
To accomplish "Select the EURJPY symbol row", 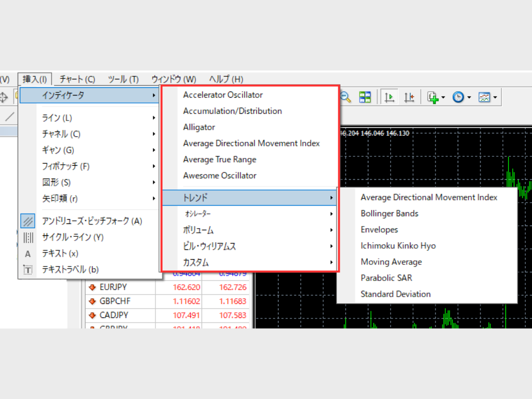I will click(x=168, y=287).
